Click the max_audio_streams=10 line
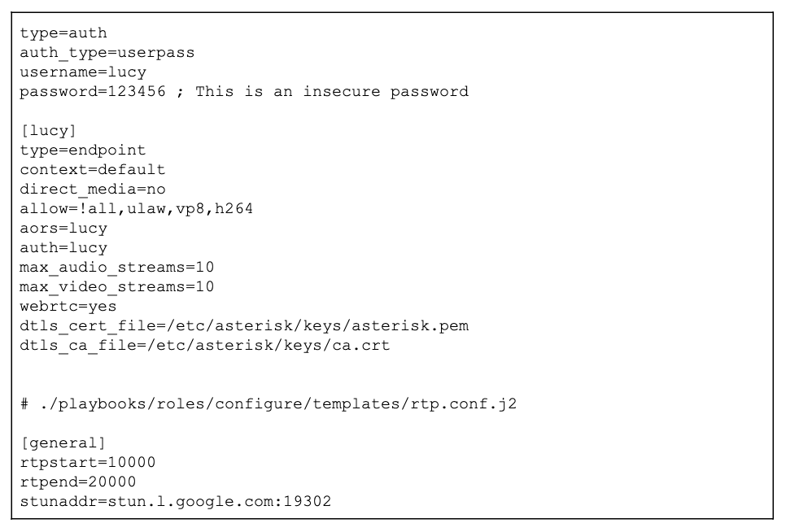Viewport: 786px width, 532px height. tap(116, 268)
